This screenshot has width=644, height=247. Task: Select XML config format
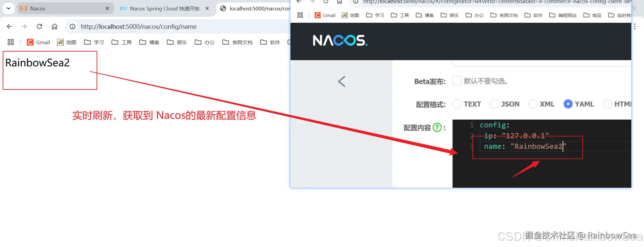tap(533, 104)
